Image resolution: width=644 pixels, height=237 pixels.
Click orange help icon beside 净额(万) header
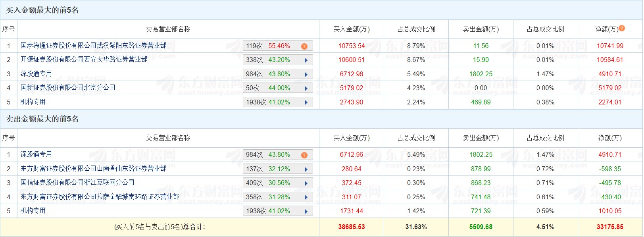click(622, 28)
